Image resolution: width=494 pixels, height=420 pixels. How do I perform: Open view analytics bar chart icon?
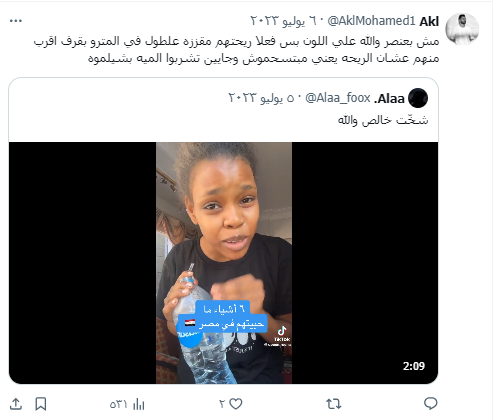pos(138,404)
